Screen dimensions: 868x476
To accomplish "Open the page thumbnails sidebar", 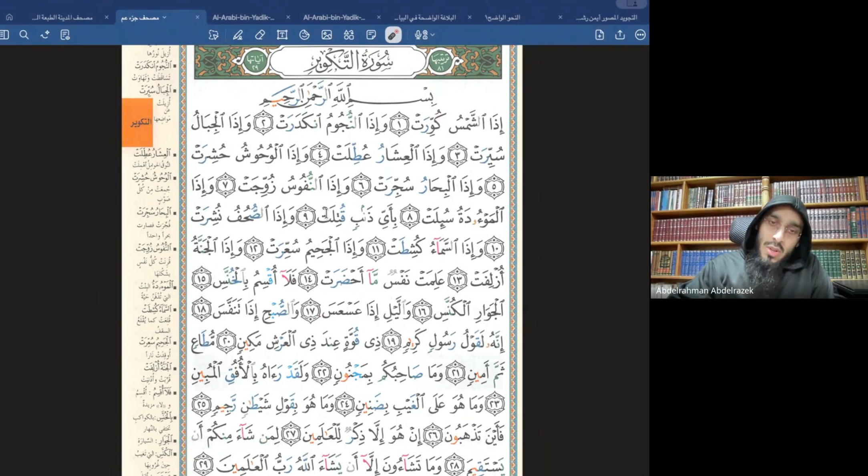I will click(4, 35).
